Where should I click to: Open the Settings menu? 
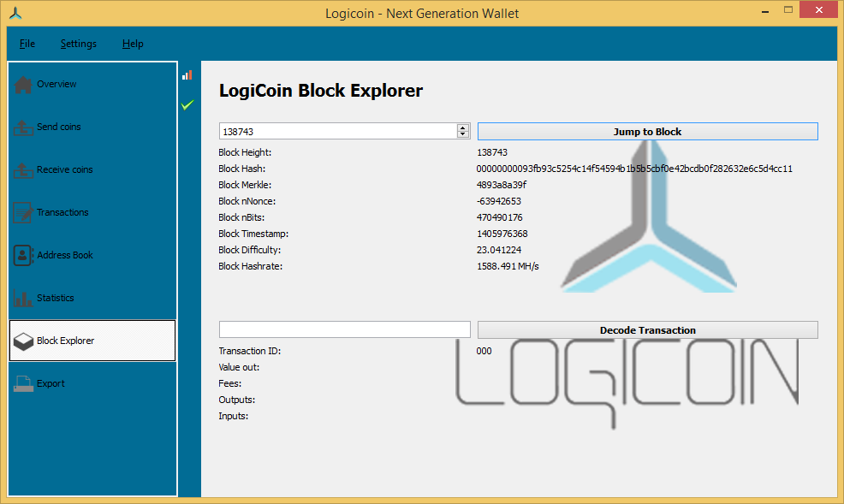pos(79,44)
